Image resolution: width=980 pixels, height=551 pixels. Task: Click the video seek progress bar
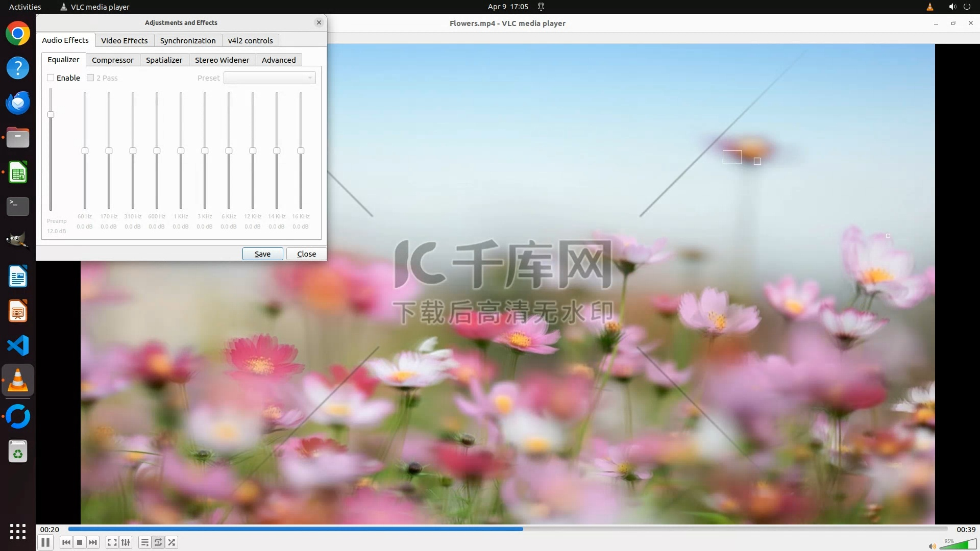click(507, 529)
